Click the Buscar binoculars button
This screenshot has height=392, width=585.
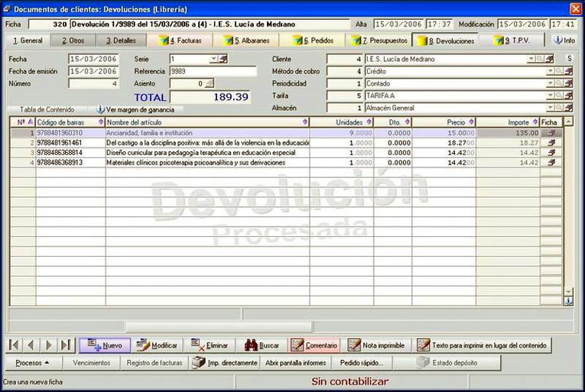pos(262,345)
